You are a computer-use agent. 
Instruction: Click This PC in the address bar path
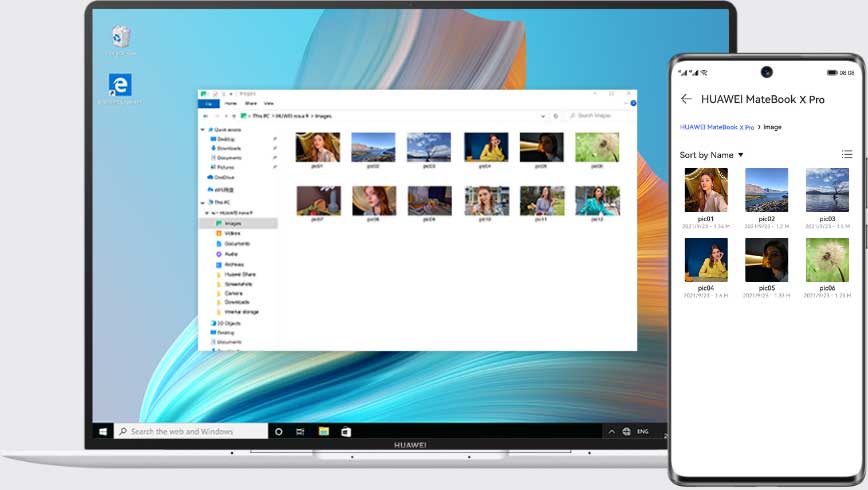click(261, 116)
